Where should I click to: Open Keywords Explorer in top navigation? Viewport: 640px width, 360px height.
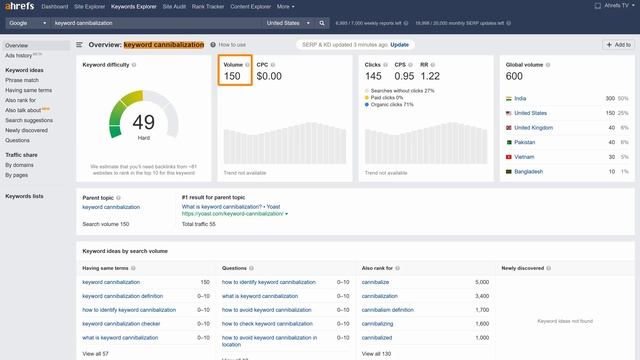click(x=133, y=7)
